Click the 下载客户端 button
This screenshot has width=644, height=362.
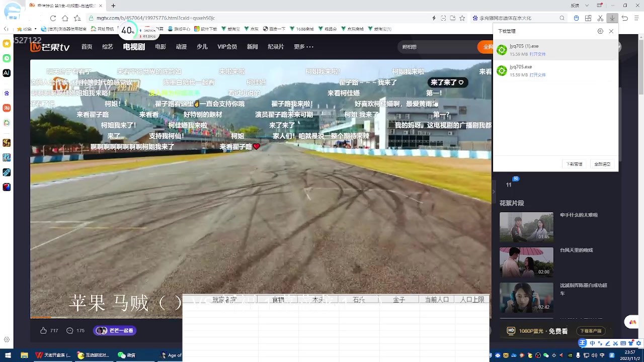591,331
